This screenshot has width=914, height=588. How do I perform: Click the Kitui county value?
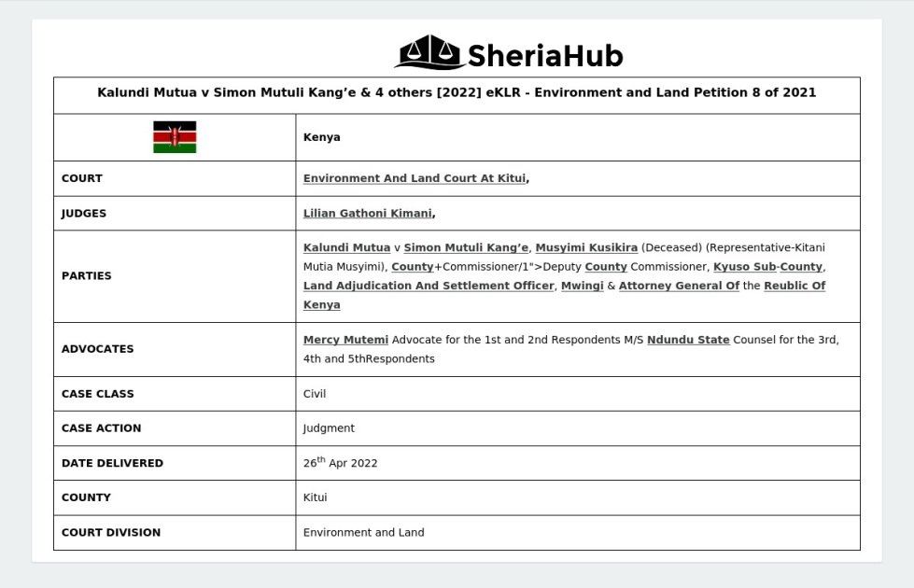coord(315,497)
